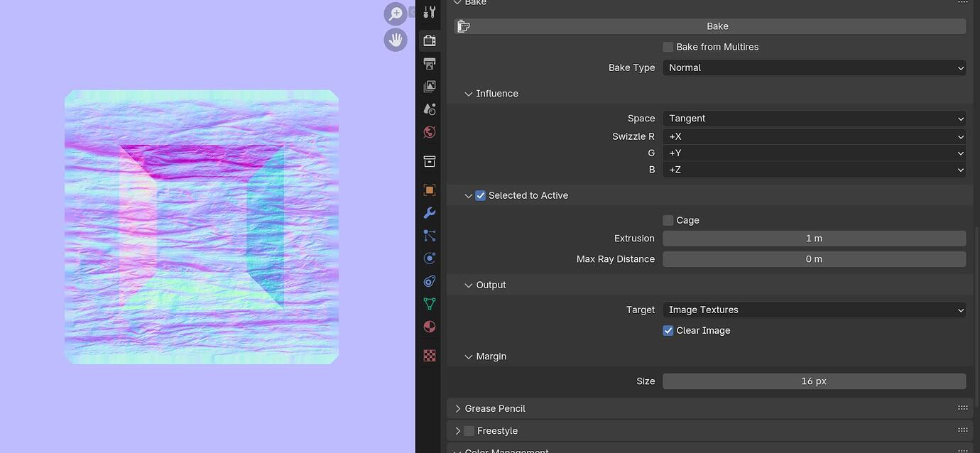Collapse the Output subpanel
The width and height of the screenshot is (980, 453).
pyautogui.click(x=468, y=285)
